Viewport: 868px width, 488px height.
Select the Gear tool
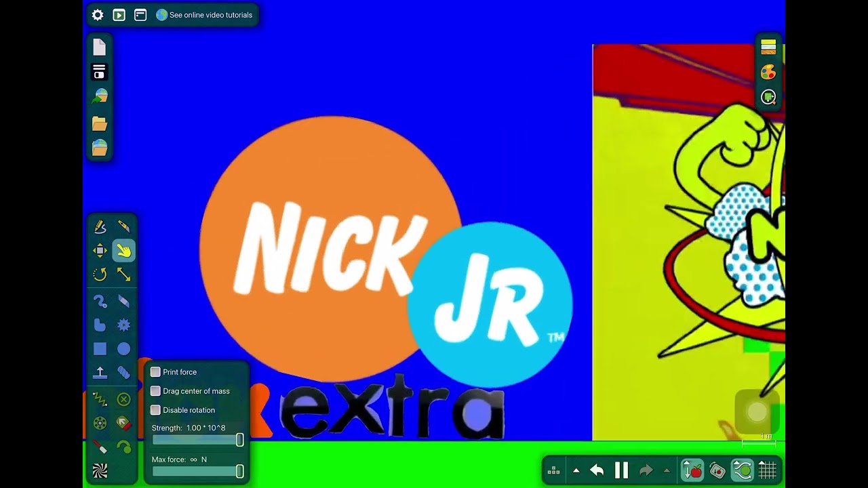123,325
